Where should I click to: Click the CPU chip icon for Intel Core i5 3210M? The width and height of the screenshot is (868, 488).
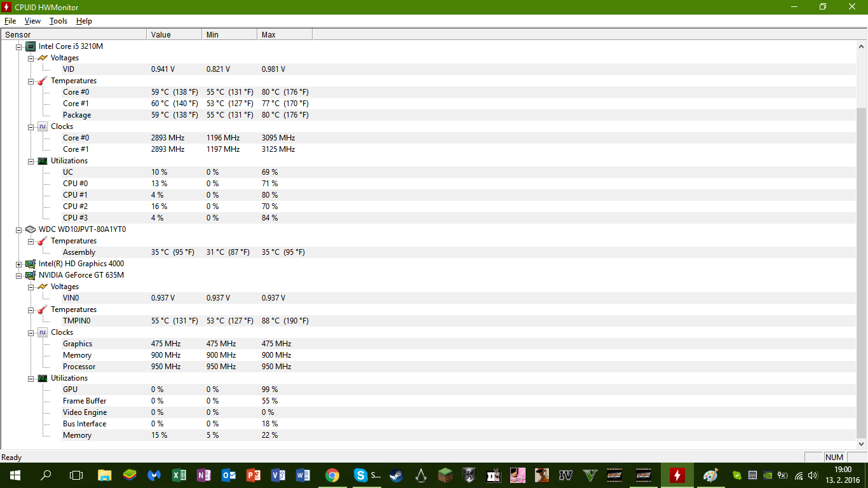[x=31, y=46]
